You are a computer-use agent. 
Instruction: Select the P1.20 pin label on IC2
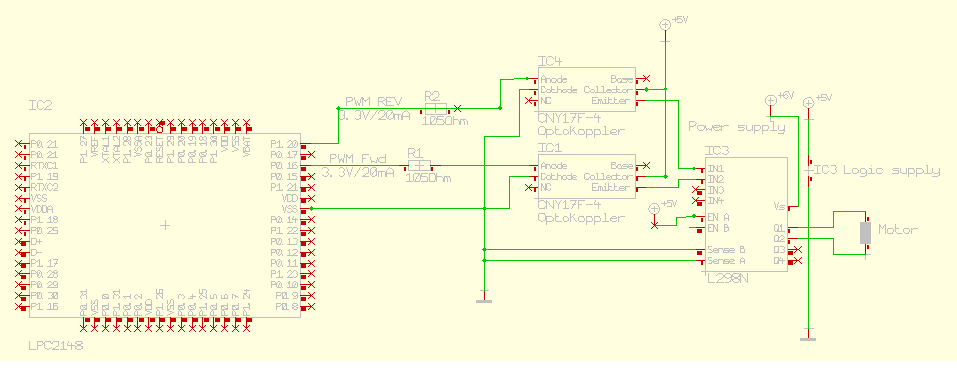tap(284, 144)
